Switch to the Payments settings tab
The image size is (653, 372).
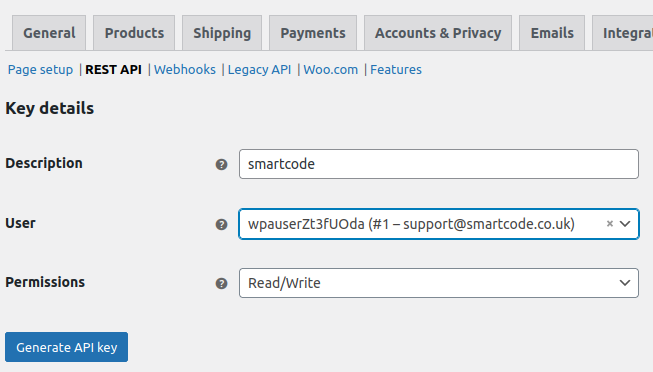point(313,33)
